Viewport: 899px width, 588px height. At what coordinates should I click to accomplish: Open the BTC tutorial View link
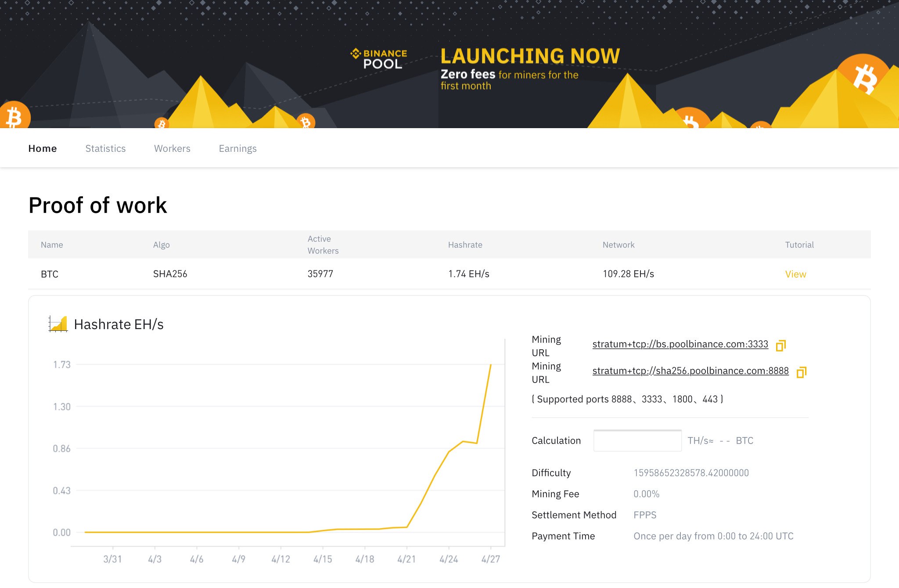(x=795, y=274)
